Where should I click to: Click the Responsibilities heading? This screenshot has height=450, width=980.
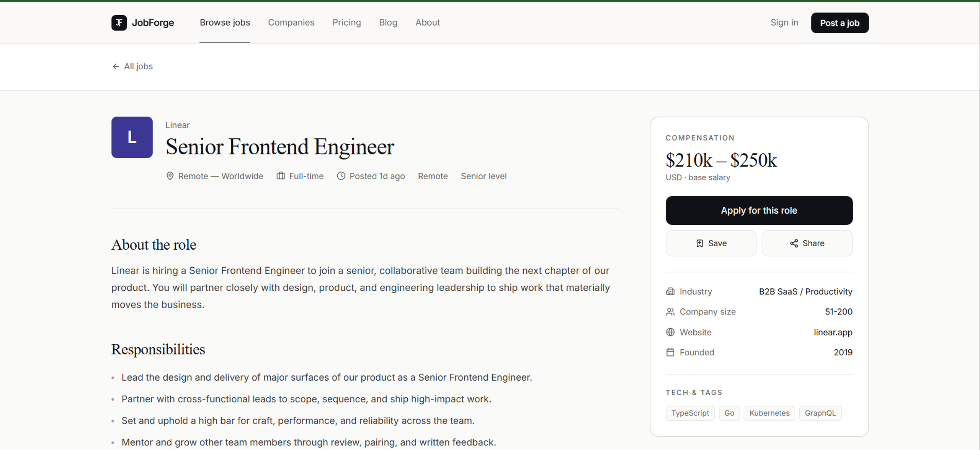click(158, 350)
